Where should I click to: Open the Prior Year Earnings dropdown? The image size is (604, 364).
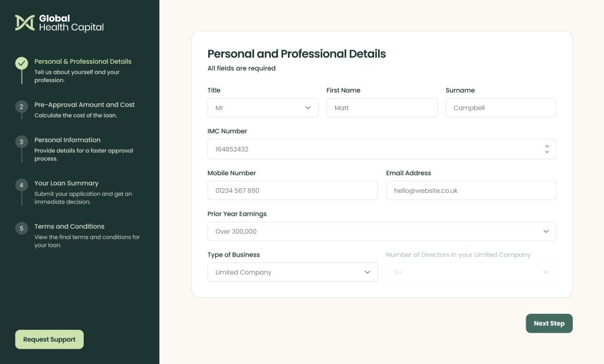click(382, 231)
